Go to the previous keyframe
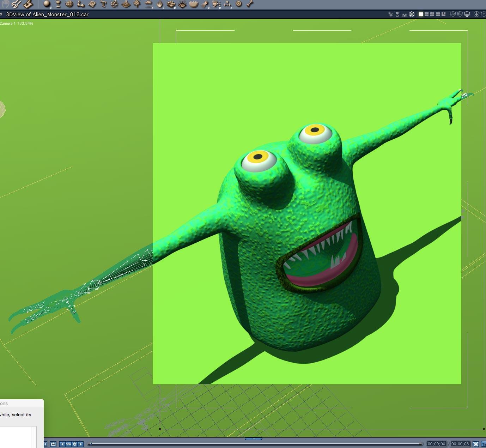Screen dimensions: 486x448 [62, 444]
